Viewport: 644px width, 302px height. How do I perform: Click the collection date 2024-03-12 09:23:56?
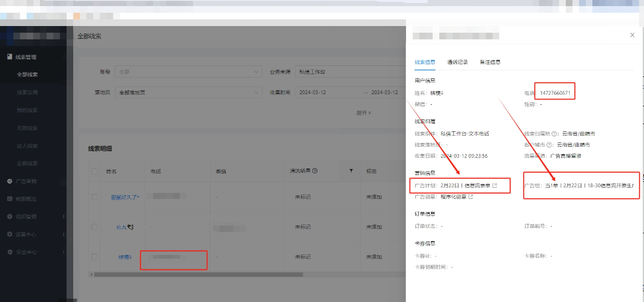coord(464,156)
